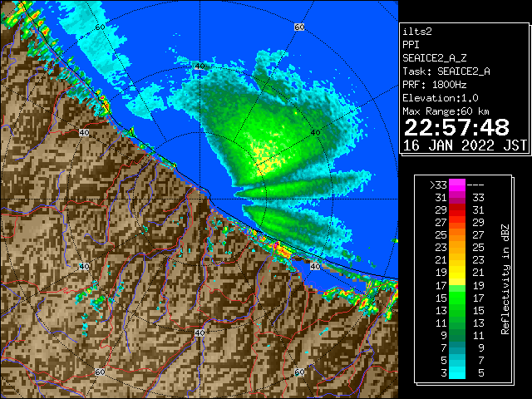Click the "60" range ring label at upper right
This screenshot has width=532, height=399.
pyautogui.click(x=299, y=27)
